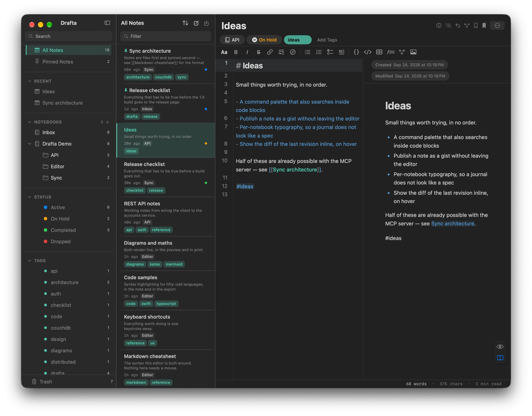Insert a task checklist
Viewport: 532px width, 416px height.
coord(330,52)
